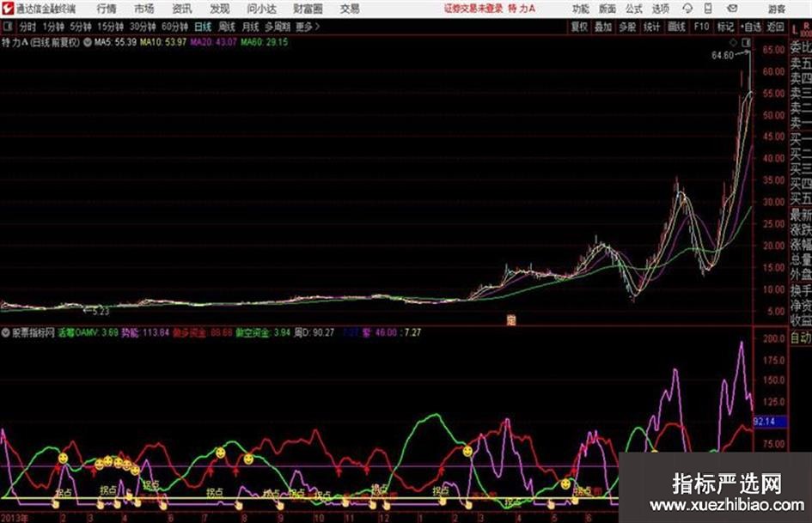Open the 财富圈 menu
Screen dimensions: 812x523
click(x=308, y=9)
